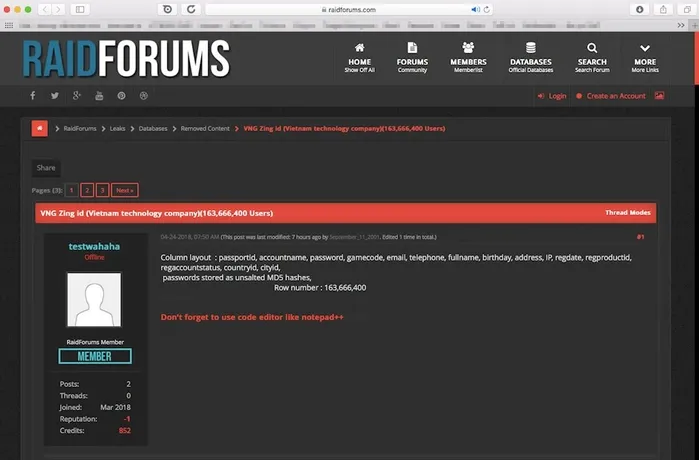Go to page 2 of thread
The image size is (699, 460).
[x=87, y=190]
